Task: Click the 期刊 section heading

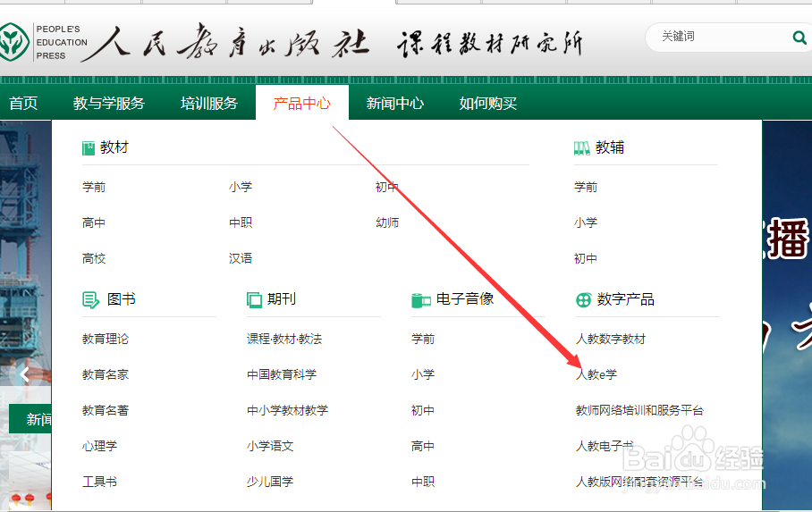Action: click(x=282, y=299)
